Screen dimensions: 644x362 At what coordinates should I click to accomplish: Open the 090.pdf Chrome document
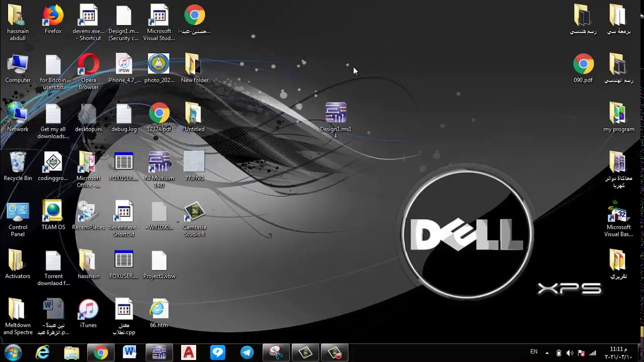[583, 69]
